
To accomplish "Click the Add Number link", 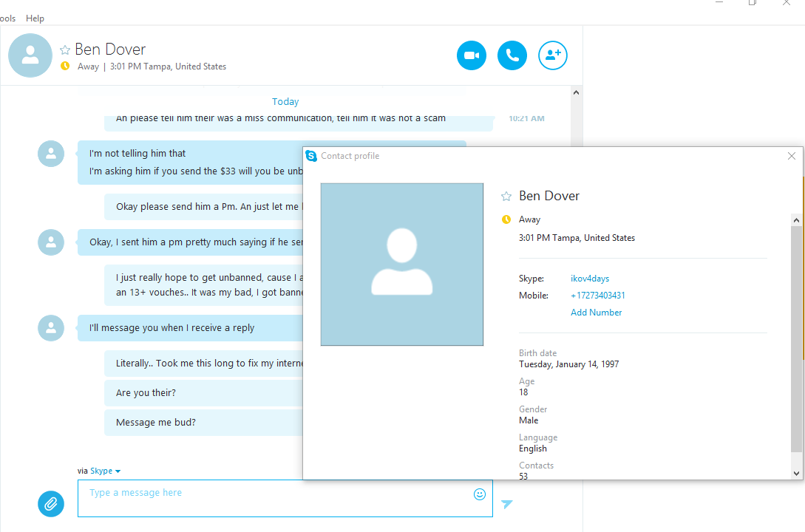I will 596,313.
